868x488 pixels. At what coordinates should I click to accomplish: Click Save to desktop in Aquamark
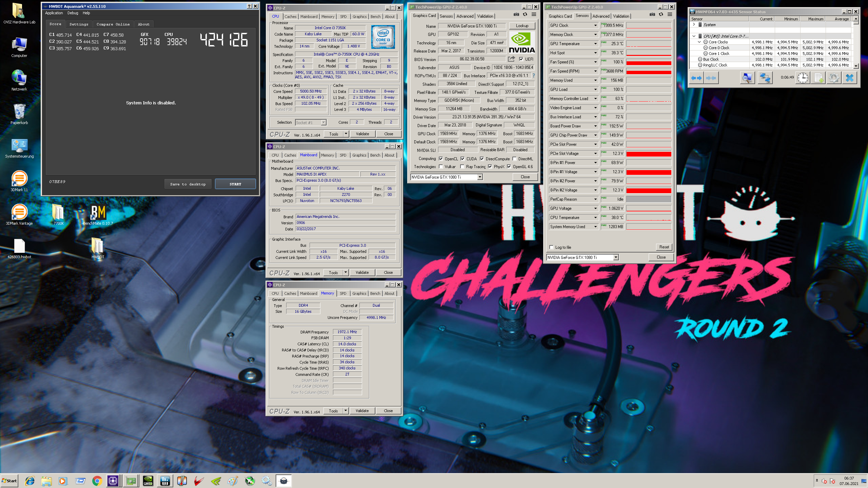click(188, 184)
